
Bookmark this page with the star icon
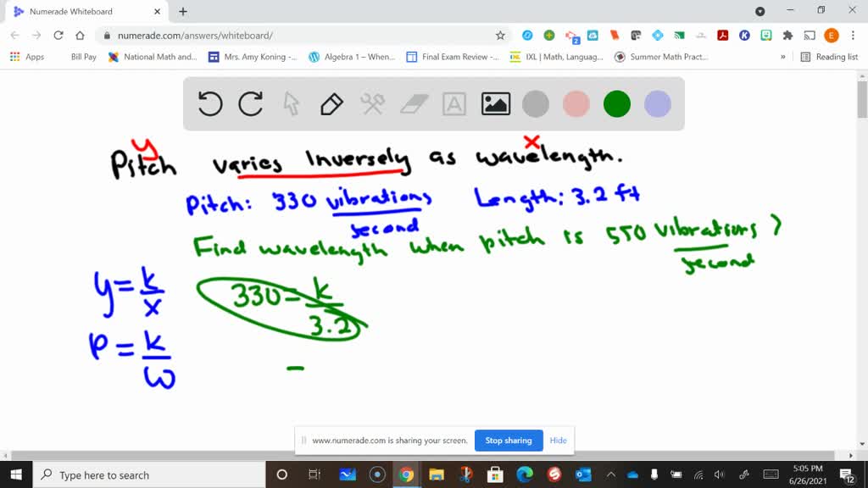(x=500, y=36)
